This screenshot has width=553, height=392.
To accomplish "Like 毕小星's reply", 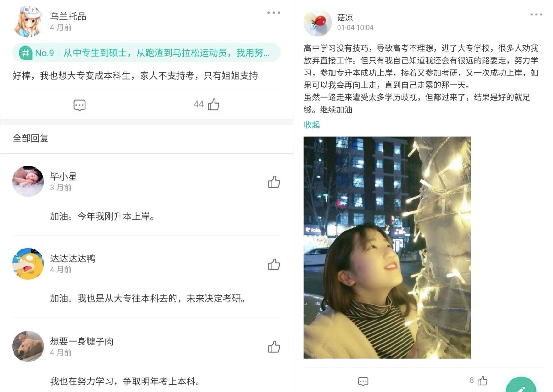I will point(274,182).
